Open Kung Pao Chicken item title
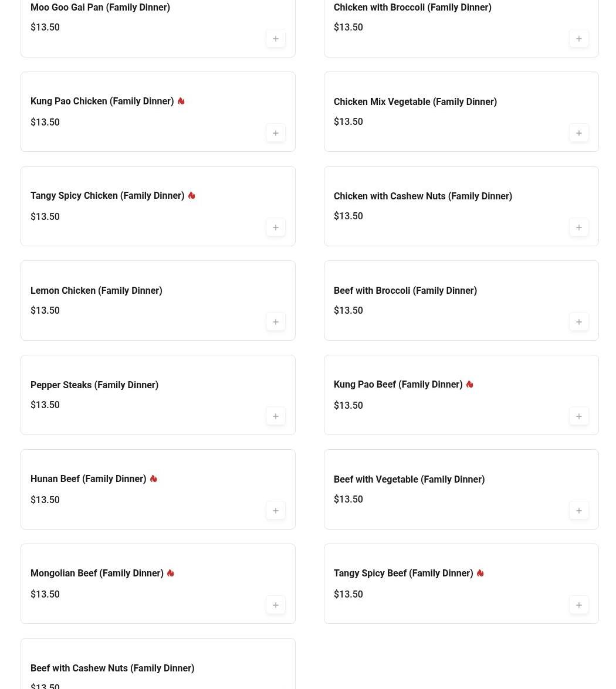 (102, 101)
